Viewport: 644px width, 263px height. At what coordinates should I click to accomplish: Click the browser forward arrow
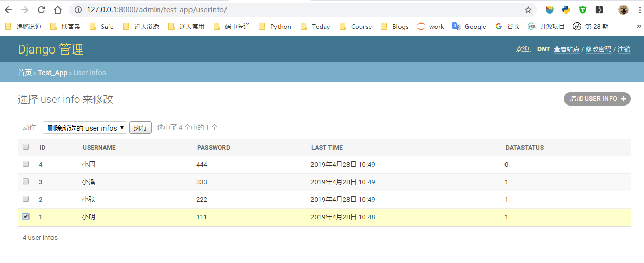click(25, 10)
